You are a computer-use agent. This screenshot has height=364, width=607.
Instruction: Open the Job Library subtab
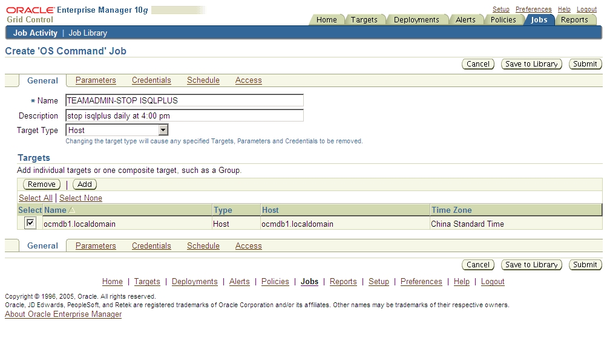click(88, 33)
